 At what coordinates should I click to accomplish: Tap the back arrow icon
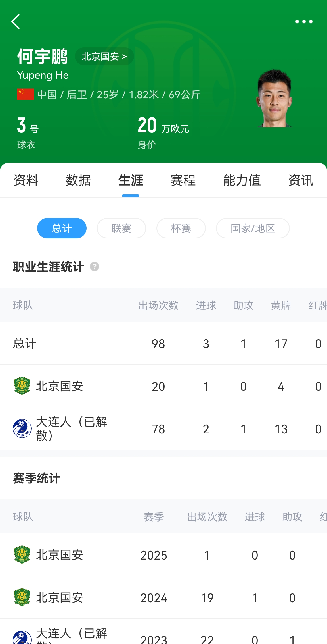coord(16,22)
